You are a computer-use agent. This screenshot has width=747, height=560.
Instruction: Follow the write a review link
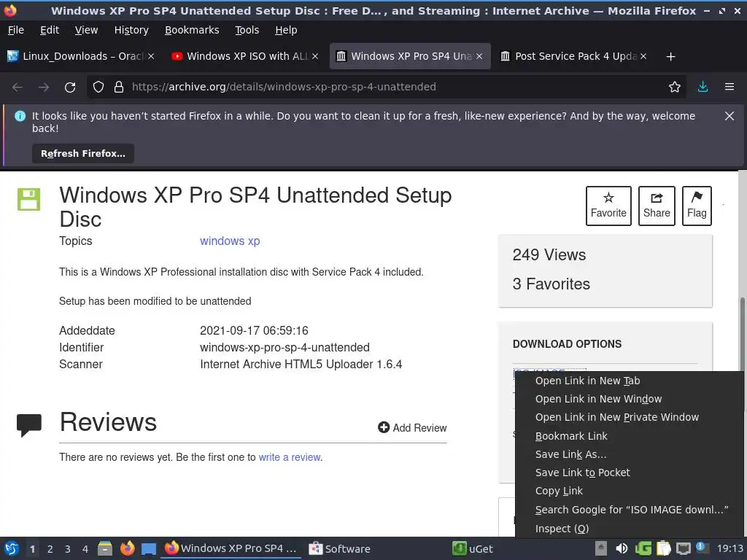click(x=289, y=457)
